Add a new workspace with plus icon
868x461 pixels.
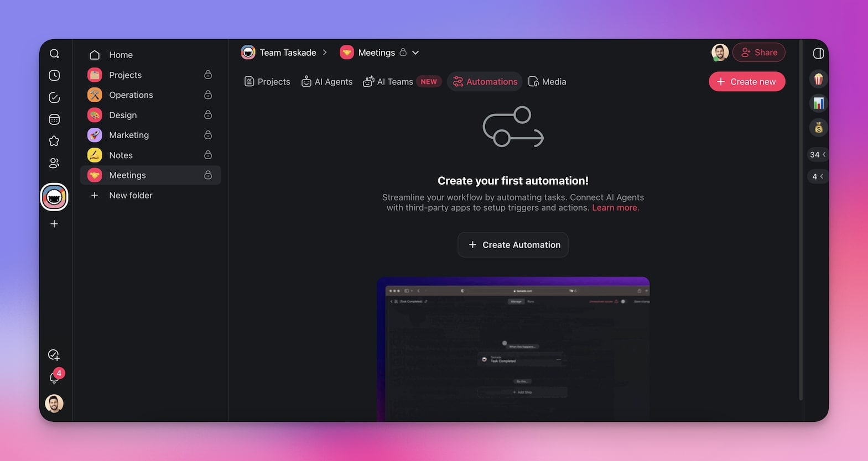pos(54,224)
